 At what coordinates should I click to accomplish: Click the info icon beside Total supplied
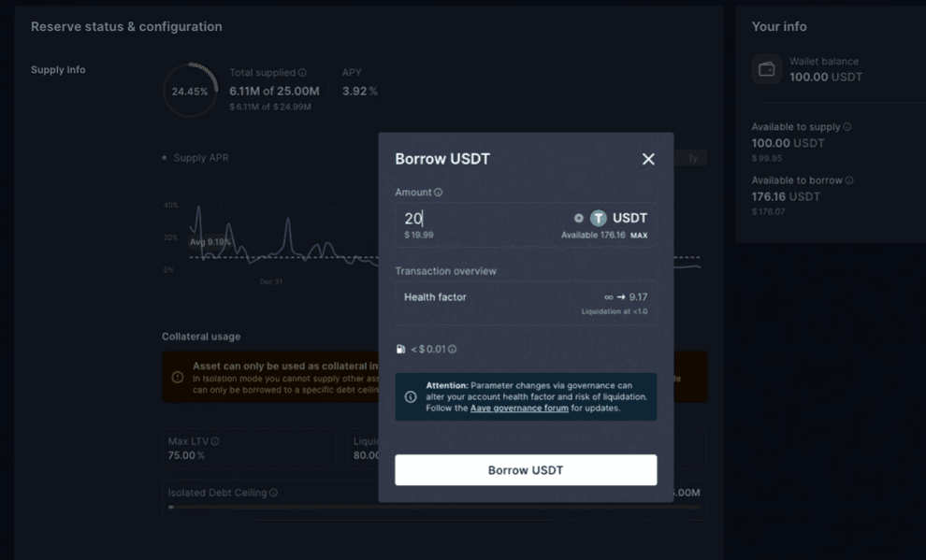[x=302, y=73]
